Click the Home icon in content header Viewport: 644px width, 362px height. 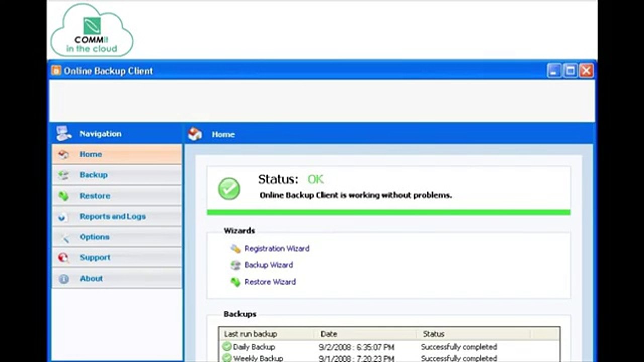[x=195, y=134]
